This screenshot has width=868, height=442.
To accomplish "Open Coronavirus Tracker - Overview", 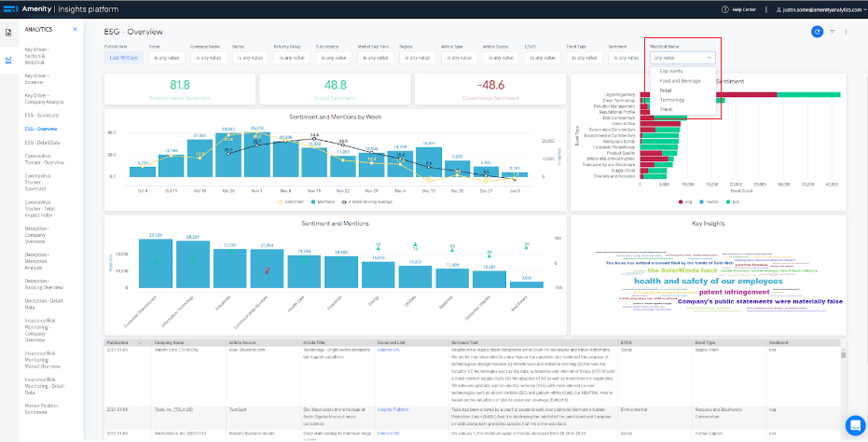I will coord(45,159).
